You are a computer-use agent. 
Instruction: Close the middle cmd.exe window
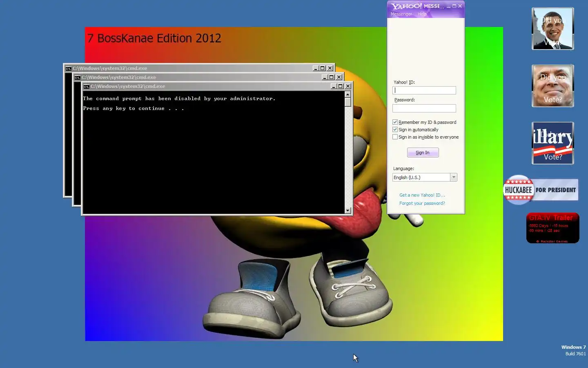(x=339, y=77)
